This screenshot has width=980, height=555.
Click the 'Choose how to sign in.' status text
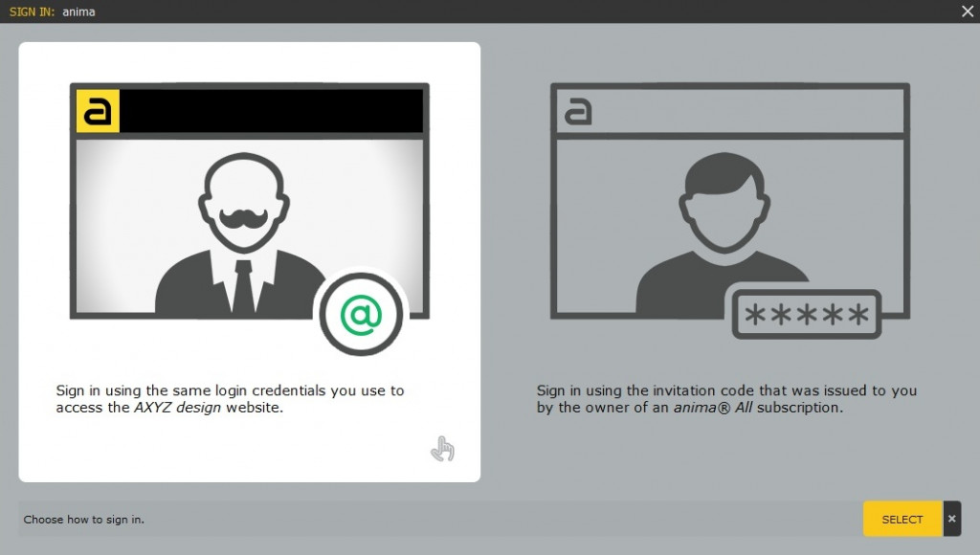coord(84,520)
